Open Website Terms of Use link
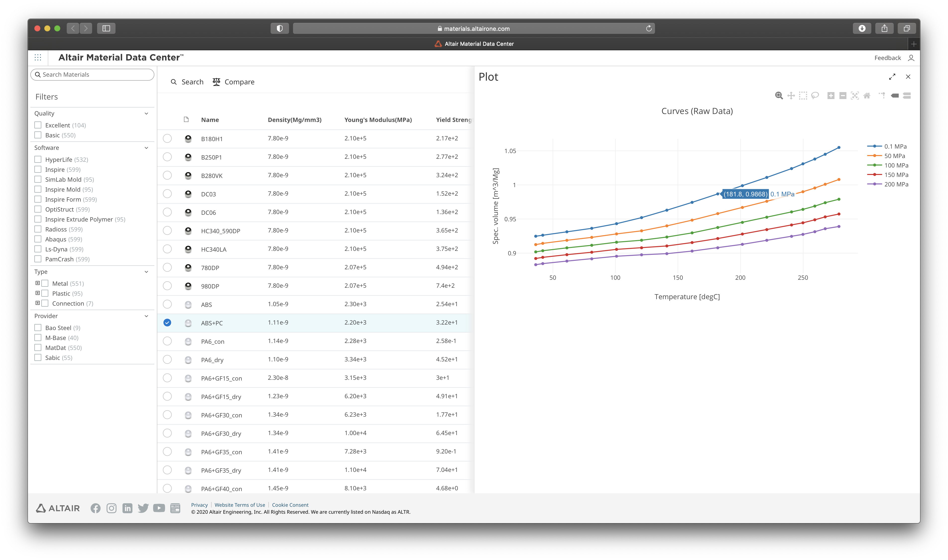The height and width of the screenshot is (560, 948). coord(240,505)
